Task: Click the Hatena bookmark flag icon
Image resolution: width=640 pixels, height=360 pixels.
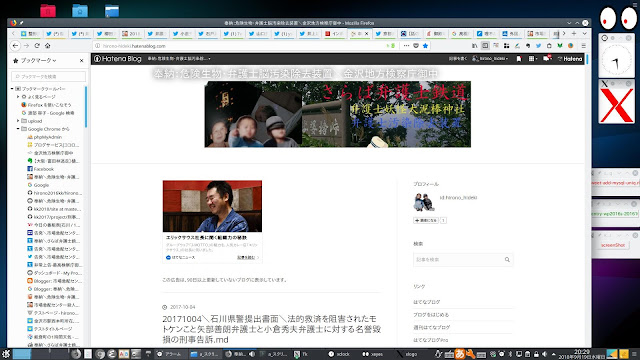Action: click(x=519, y=59)
